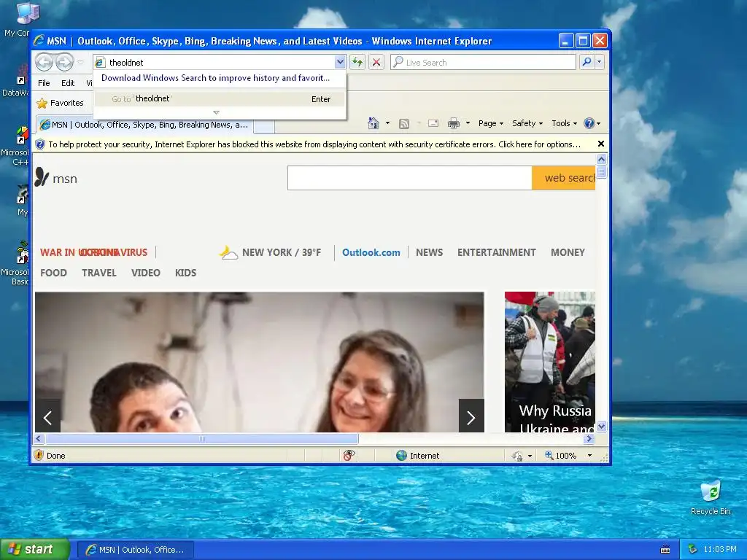747x560 pixels.
Task: Open recent pages dropdown next to Forward
Action: click(80, 62)
